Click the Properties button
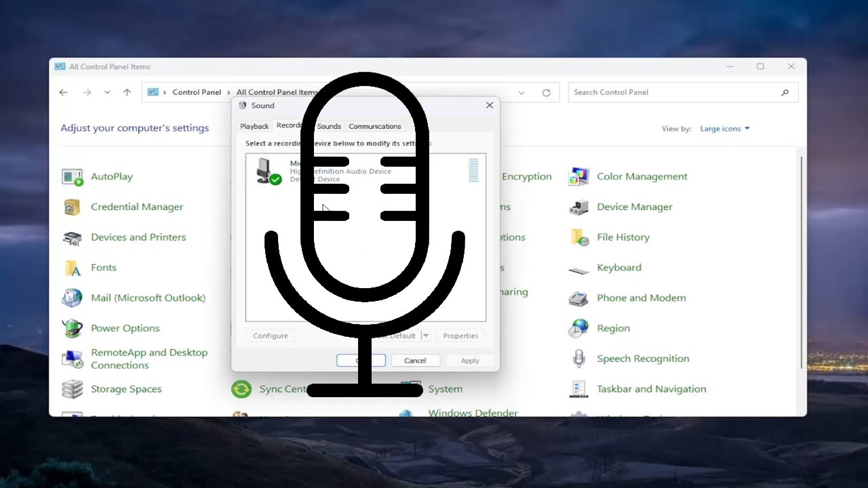Screen dimensions: 868x488 [x=460, y=336]
